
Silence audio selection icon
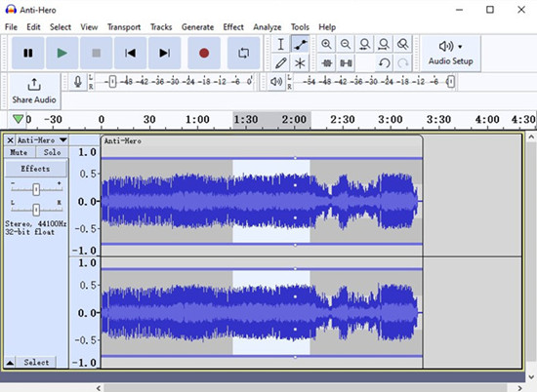pyautogui.click(x=346, y=63)
